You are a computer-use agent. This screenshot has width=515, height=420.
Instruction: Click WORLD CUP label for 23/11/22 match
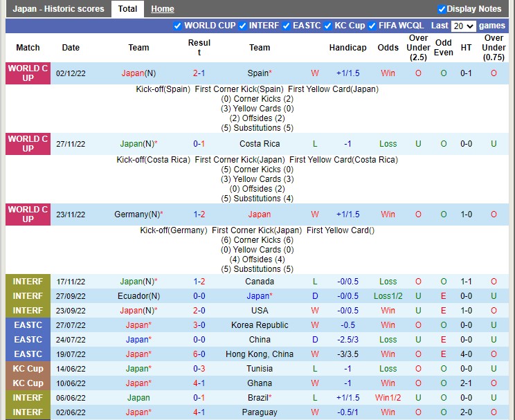28,214
